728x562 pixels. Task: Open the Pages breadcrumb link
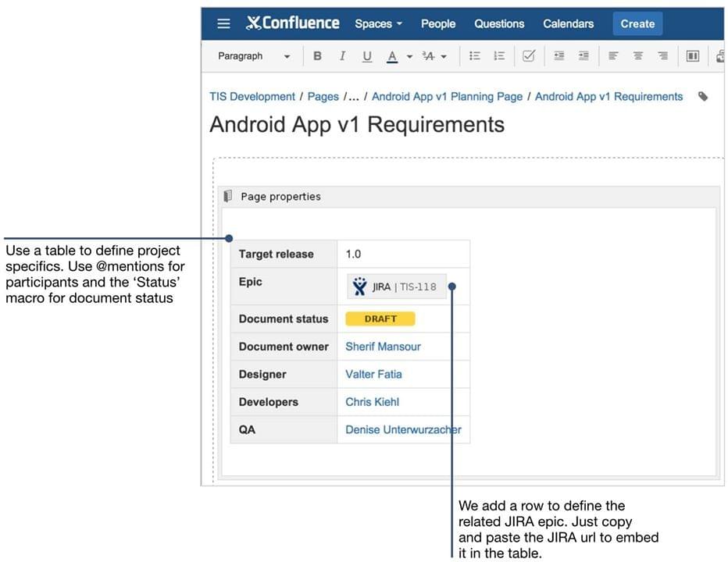[x=323, y=97]
